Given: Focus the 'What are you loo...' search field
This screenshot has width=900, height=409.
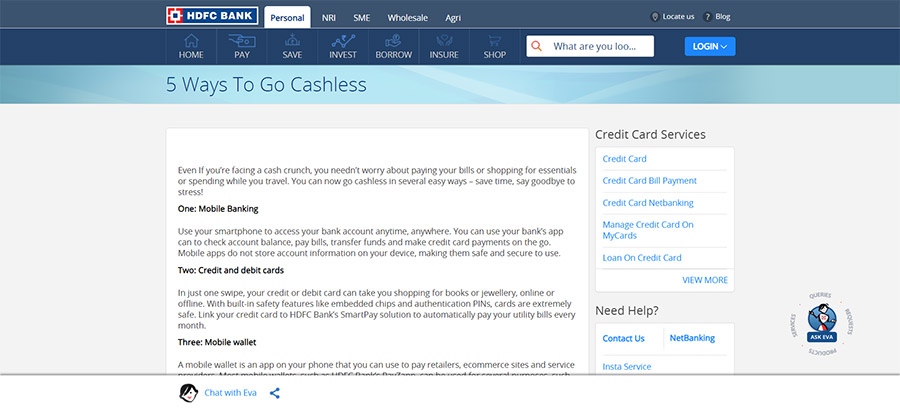Looking at the screenshot, I should coord(590,46).
